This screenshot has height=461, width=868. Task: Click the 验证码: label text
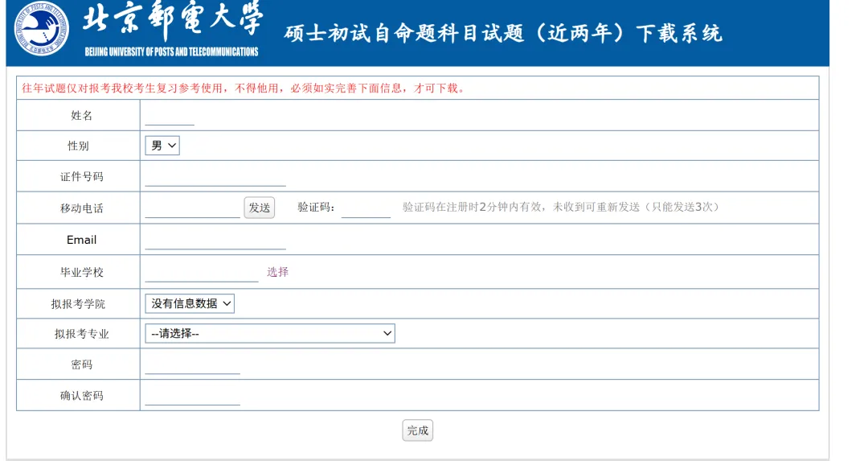(316, 208)
